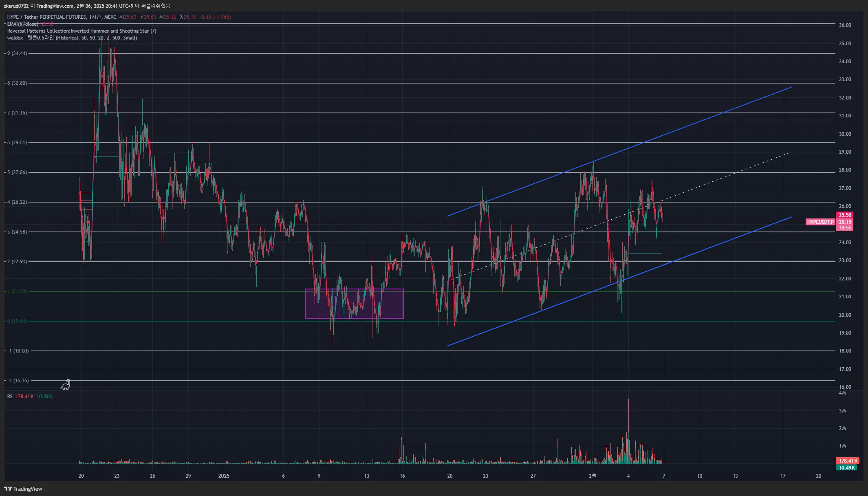Image resolution: width=868 pixels, height=496 pixels.
Task: Click 36.00 on the price axis
Action: (845, 25)
